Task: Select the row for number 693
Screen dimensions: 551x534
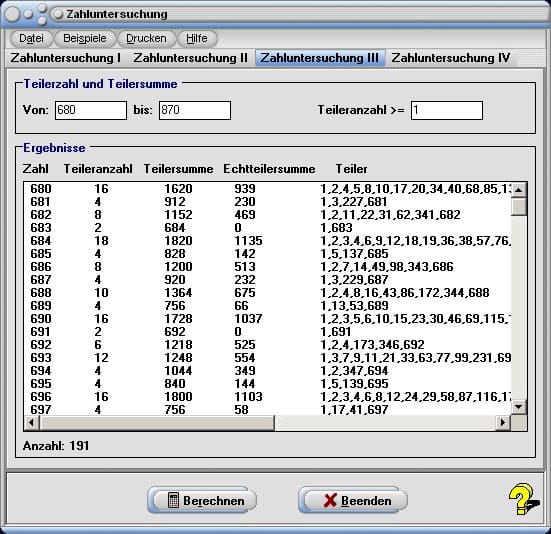Action: click(268, 358)
